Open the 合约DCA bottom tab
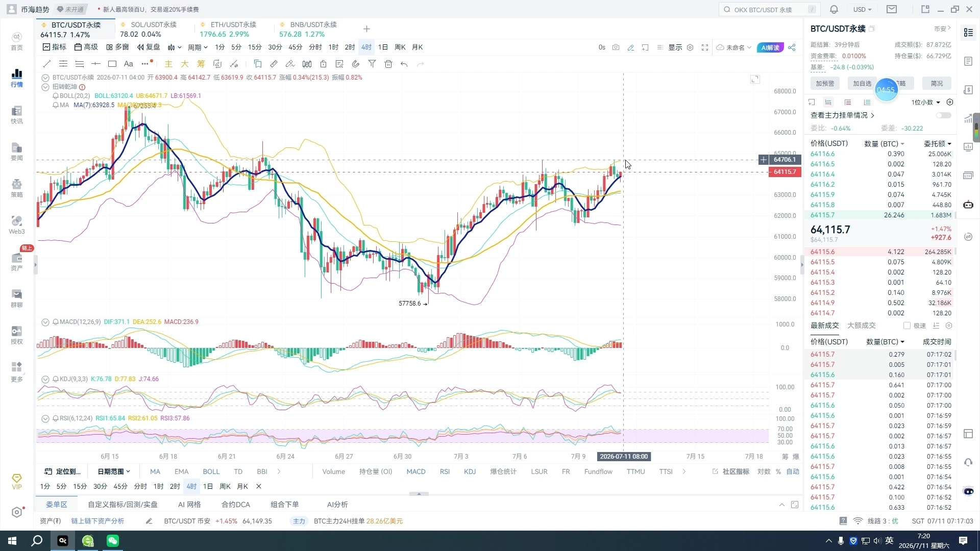980x551 pixels. pos(236,505)
